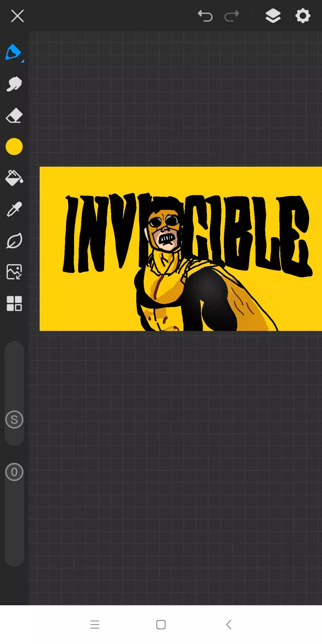
Task: Open the four-squares grid menu
Action: point(14,304)
